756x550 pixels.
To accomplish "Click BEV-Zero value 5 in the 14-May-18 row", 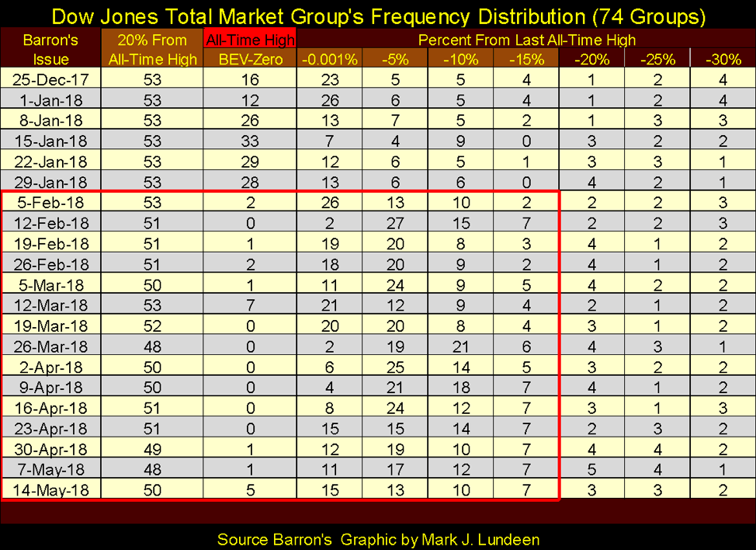I will (x=250, y=490).
